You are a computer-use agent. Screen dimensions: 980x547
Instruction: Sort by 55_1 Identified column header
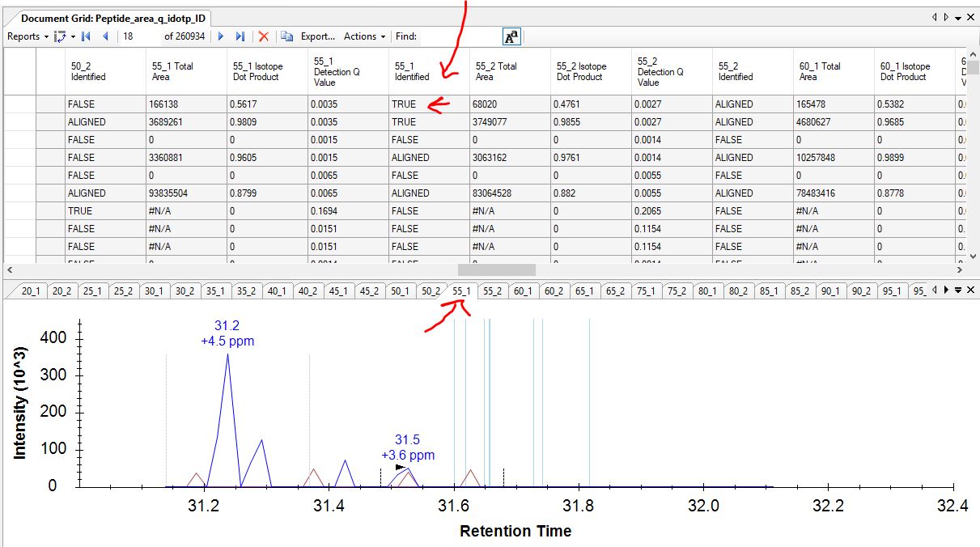[x=429, y=71]
